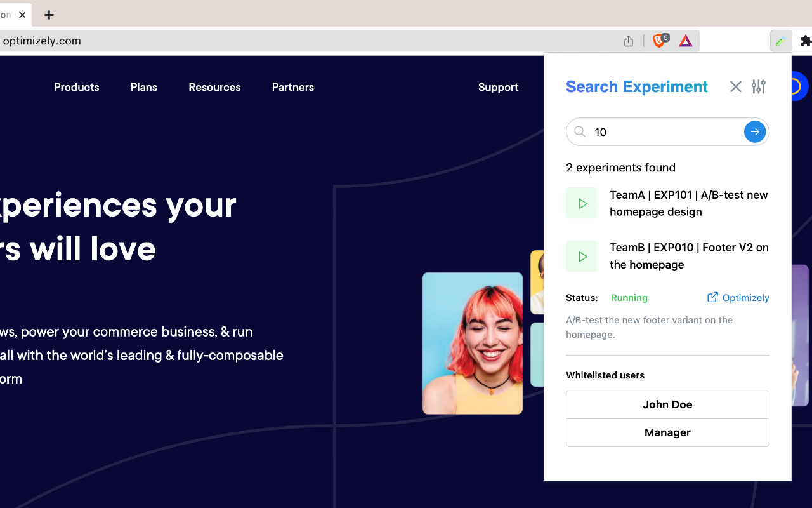The width and height of the screenshot is (812, 508).
Task: Select whitelisted user Manager
Action: tap(667, 432)
